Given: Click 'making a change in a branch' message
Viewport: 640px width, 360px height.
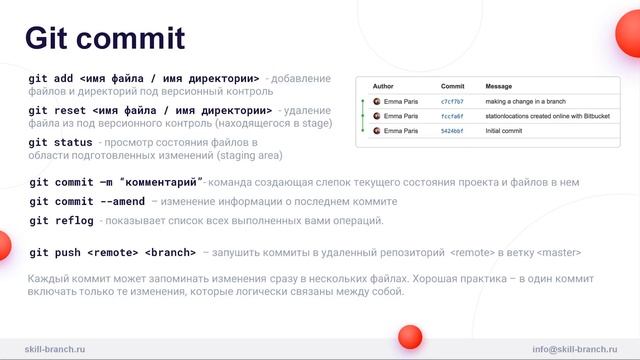Looking at the screenshot, I should [525, 101].
